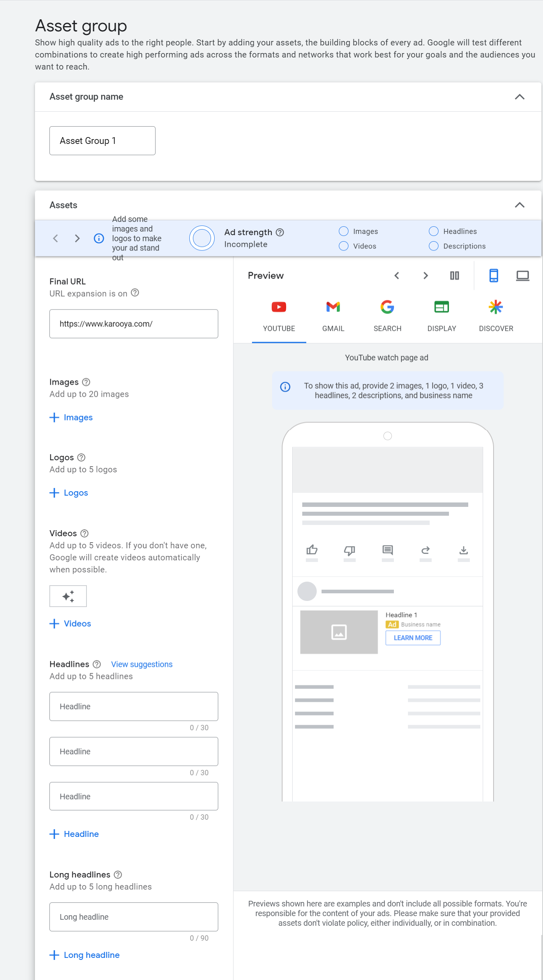This screenshot has width=543, height=980.
Task: Click LEARN MORE button in ad preview
Action: coord(413,638)
